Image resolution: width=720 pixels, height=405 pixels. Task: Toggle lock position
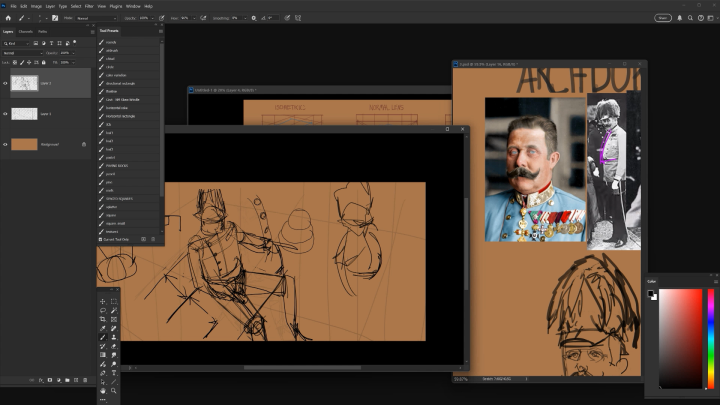coord(29,62)
